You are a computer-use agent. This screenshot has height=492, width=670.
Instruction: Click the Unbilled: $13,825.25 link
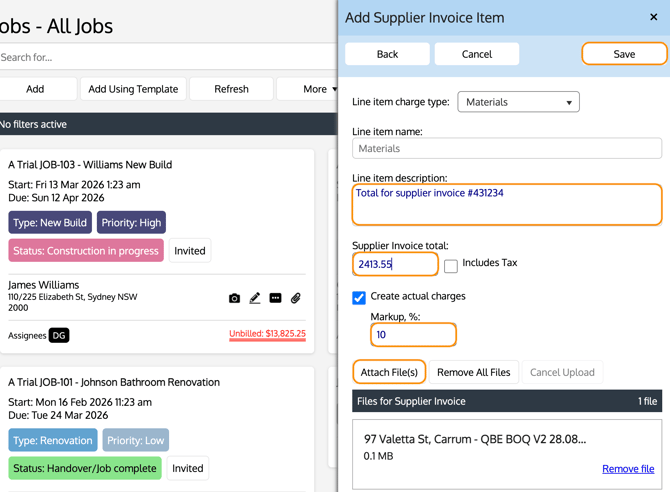[x=267, y=334]
